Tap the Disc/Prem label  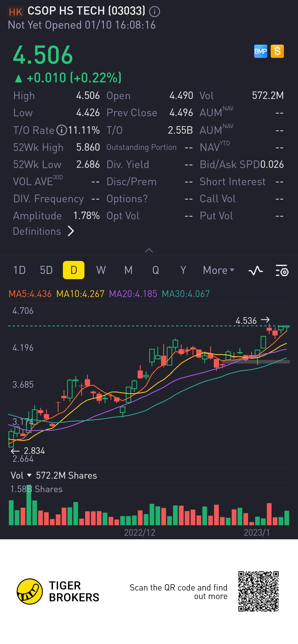[x=132, y=182]
